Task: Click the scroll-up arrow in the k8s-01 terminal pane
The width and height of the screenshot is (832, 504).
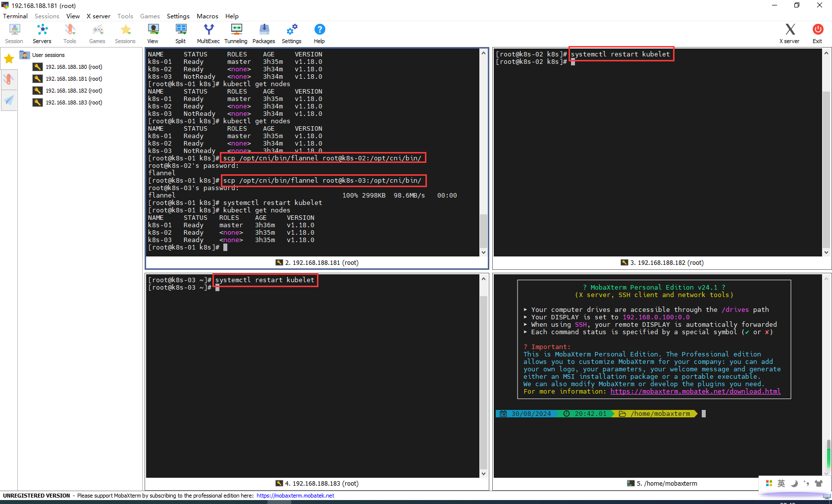Action: tap(484, 53)
